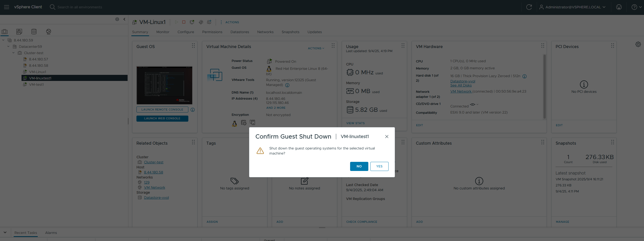Switch to the Configure tab
644x241 pixels.
186,32
